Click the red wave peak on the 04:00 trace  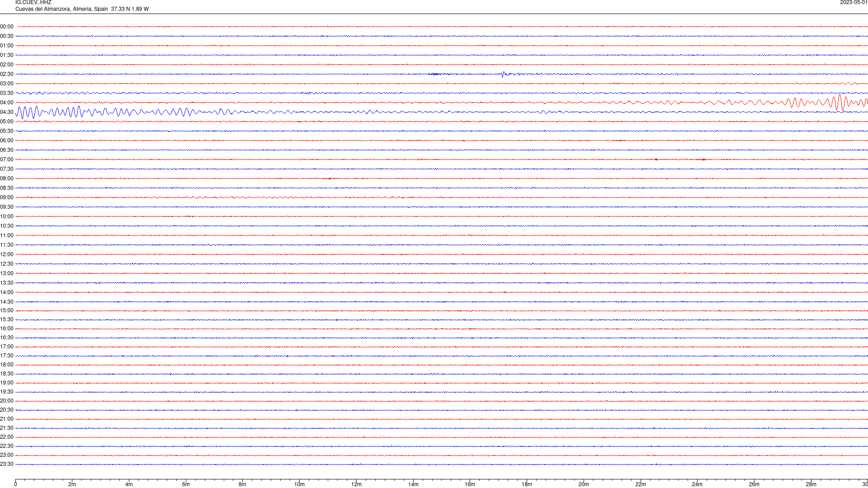tap(840, 103)
